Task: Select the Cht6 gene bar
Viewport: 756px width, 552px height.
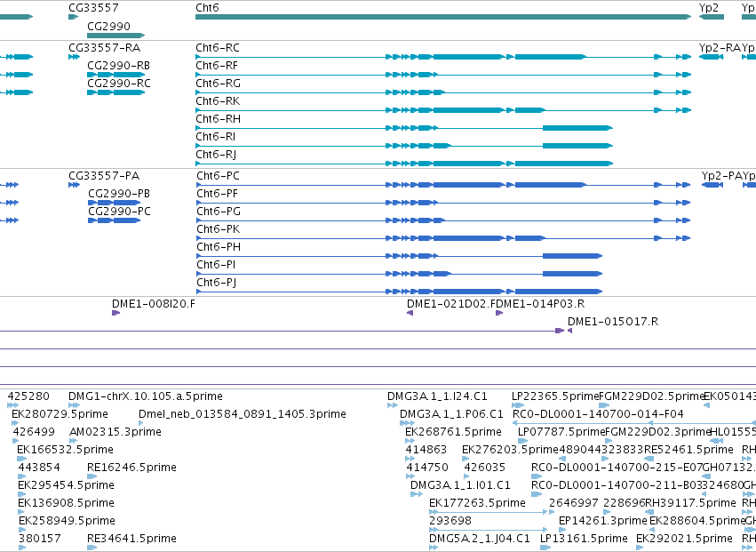Action: coord(443,17)
